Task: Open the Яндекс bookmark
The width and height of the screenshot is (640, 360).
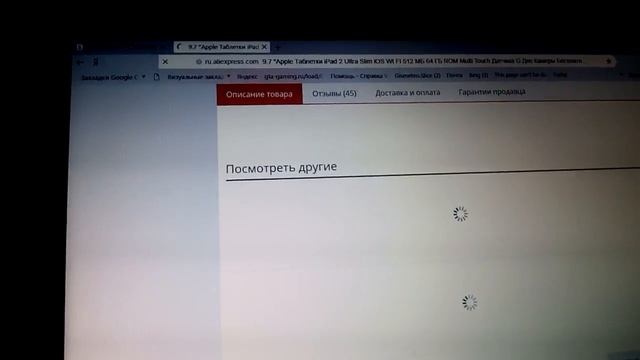Action: (247, 76)
